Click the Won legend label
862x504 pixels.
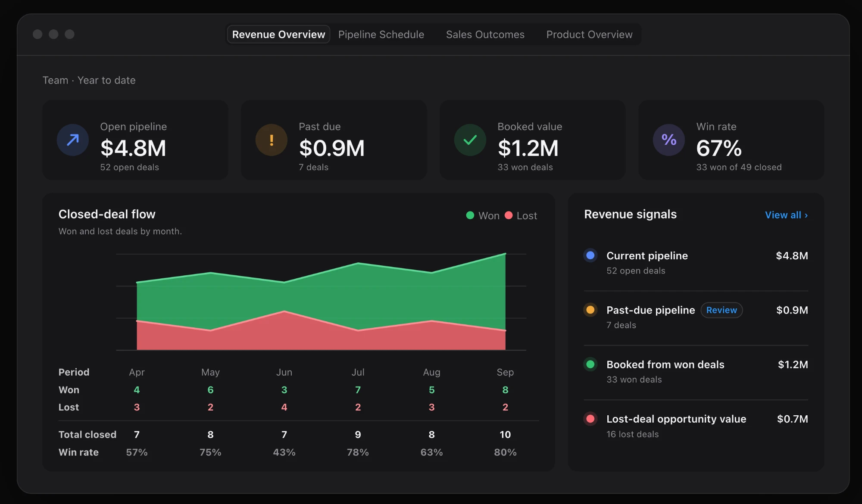[489, 216]
